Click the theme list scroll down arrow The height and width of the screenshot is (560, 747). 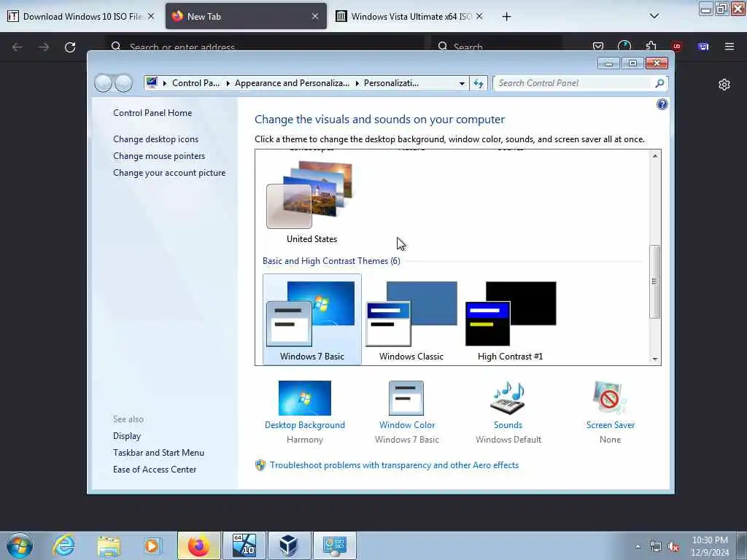[655, 359]
